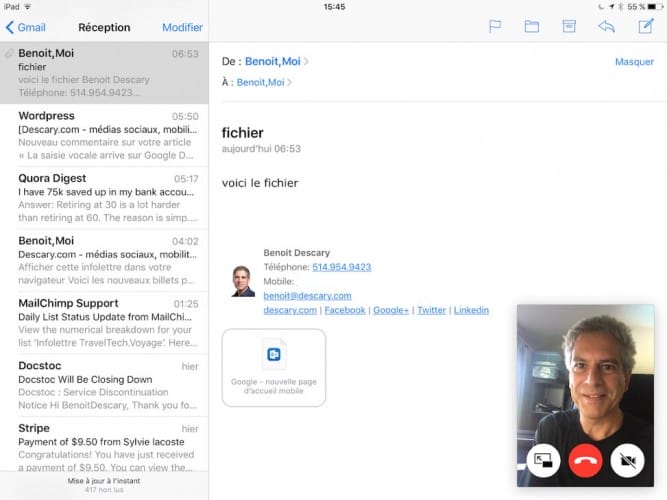The width and height of the screenshot is (667, 500).
Task: Open the Linkedin link in signature
Action: 471,310
